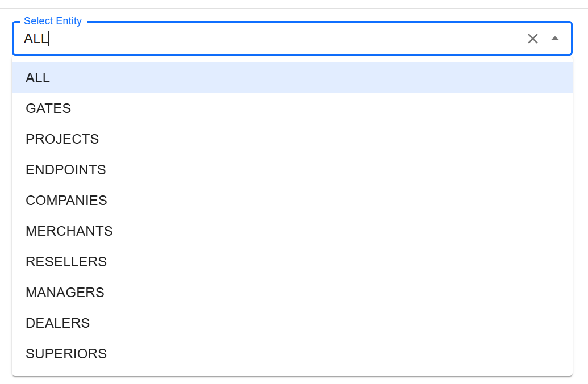Filter by GATES entity
Screen dimensions: 588x384
[x=48, y=108]
